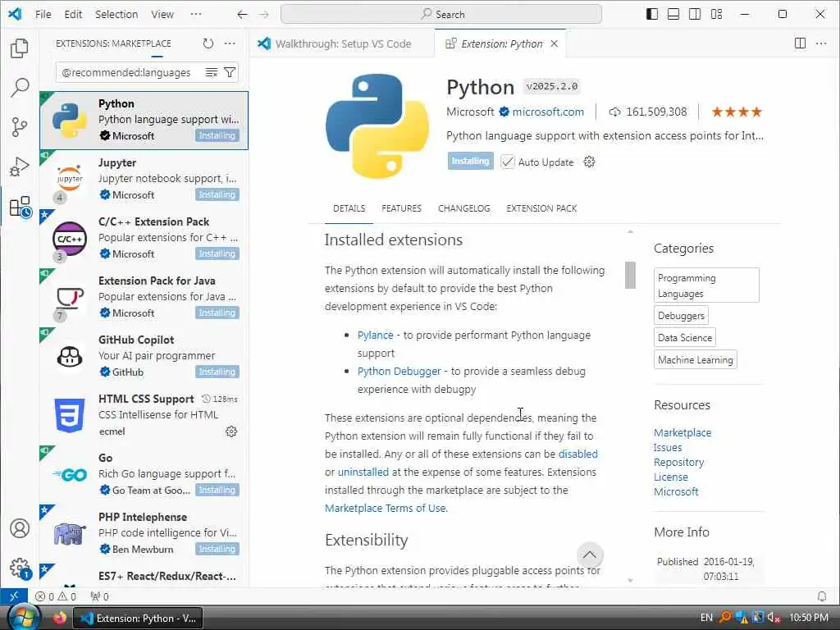Open Extensions view icon
840x630 pixels.
point(20,206)
